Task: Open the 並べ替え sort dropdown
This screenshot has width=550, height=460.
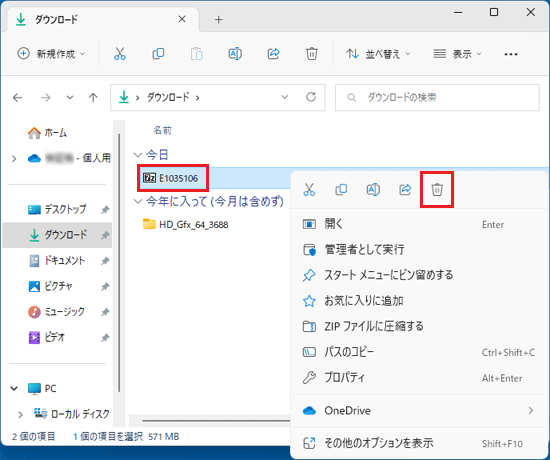Action: tap(378, 54)
